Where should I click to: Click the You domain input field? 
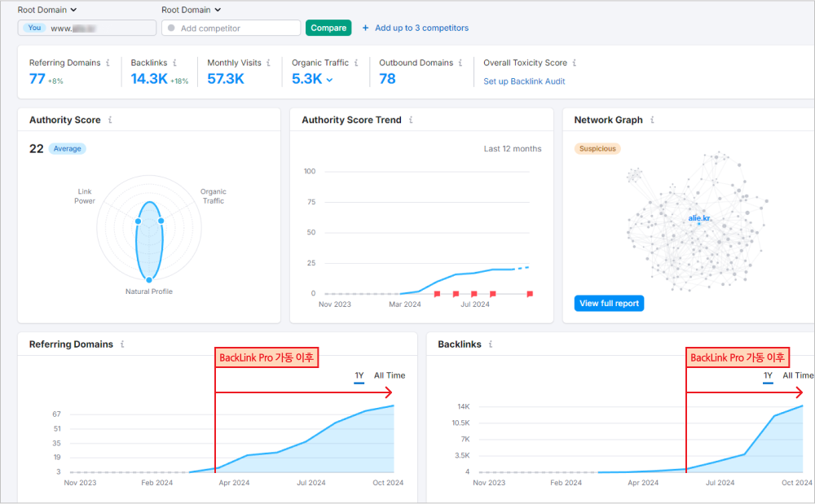87,28
